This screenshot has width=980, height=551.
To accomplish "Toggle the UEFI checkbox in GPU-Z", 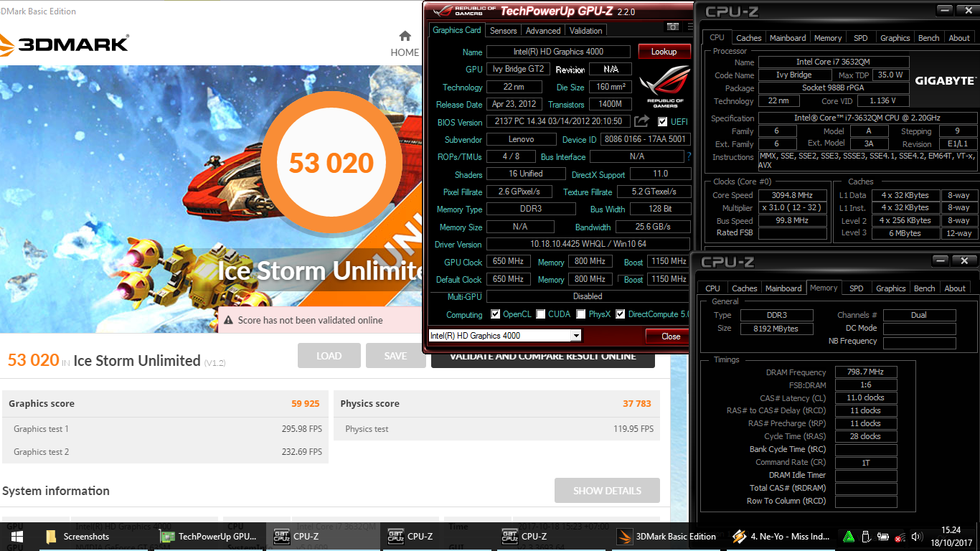I will 662,122.
